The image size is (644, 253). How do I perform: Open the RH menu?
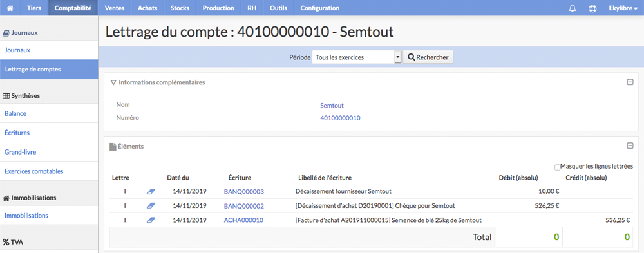point(252,8)
